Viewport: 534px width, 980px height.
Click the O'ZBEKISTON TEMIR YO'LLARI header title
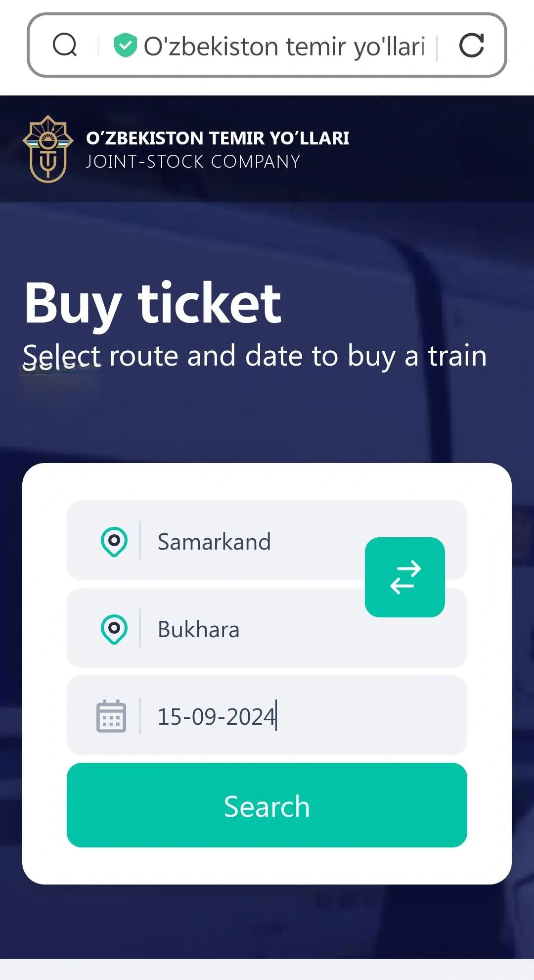click(x=218, y=138)
